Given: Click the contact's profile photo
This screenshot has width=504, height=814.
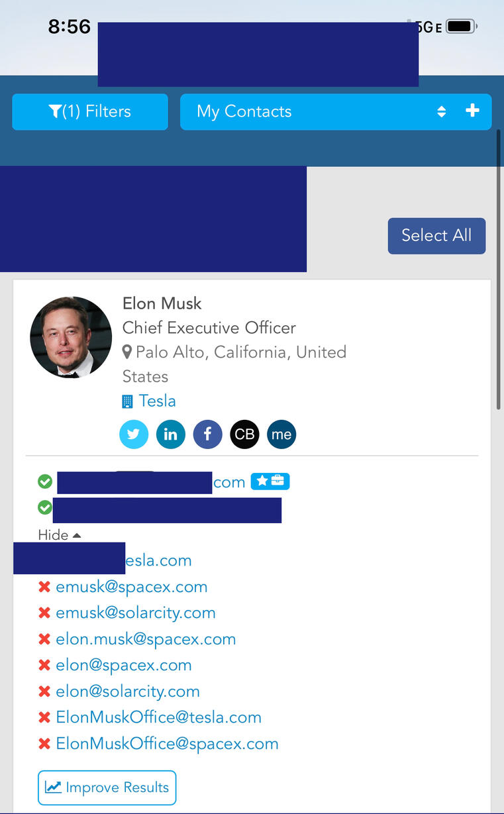Looking at the screenshot, I should coord(71,337).
